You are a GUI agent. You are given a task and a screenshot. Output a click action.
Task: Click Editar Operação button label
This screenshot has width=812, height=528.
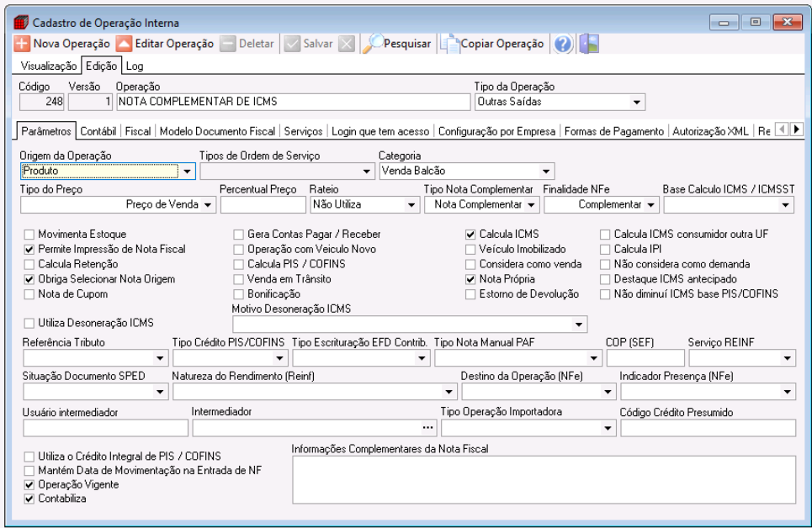tap(174, 44)
